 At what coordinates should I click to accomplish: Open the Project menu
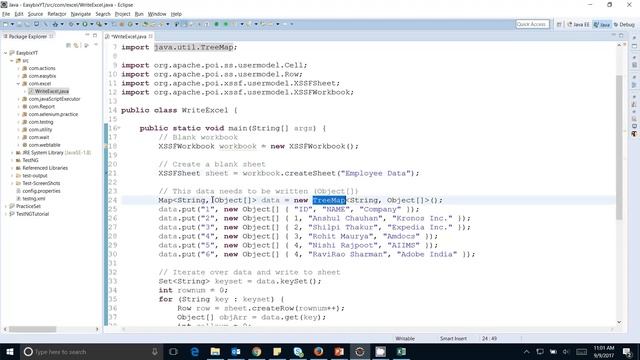[x=122, y=14]
